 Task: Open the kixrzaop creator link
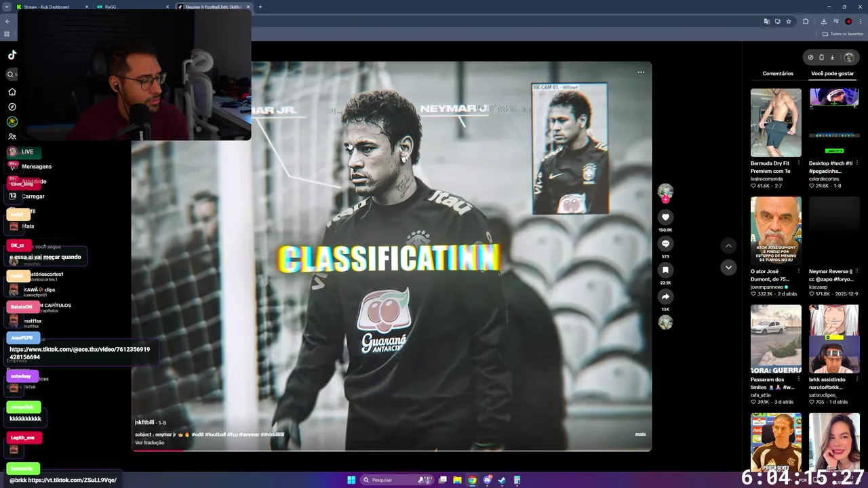[819, 287]
